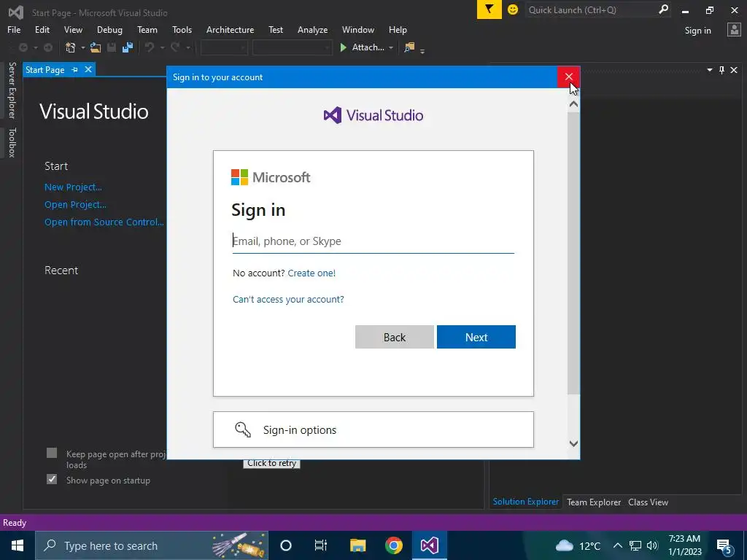747x560 pixels.
Task: Open Sign-in options
Action: point(373,429)
